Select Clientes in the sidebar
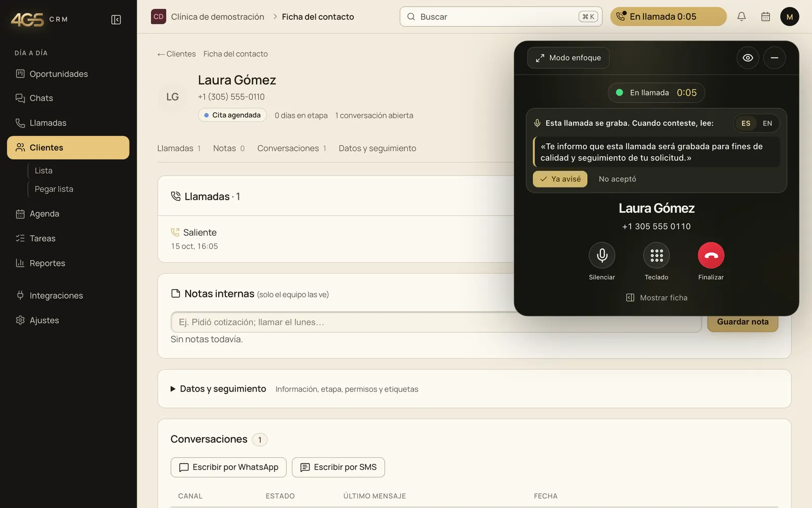 pyautogui.click(x=68, y=147)
